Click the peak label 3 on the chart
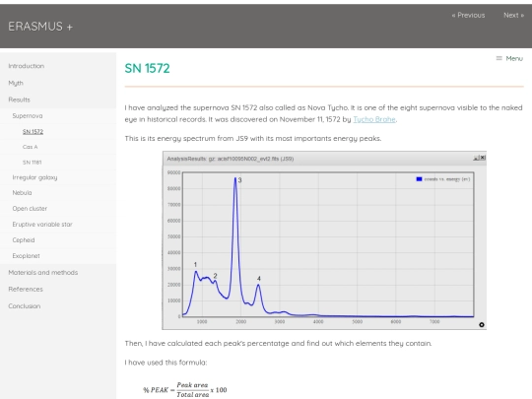Image resolution: width=532 pixels, height=399 pixels. tap(239, 180)
